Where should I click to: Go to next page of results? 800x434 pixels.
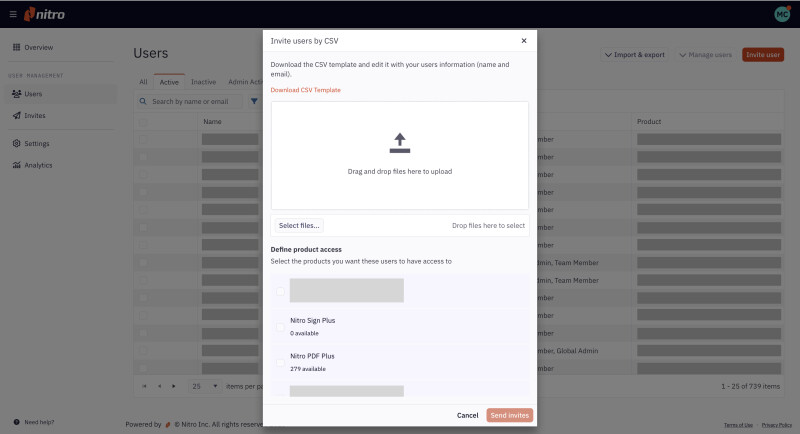click(x=174, y=387)
